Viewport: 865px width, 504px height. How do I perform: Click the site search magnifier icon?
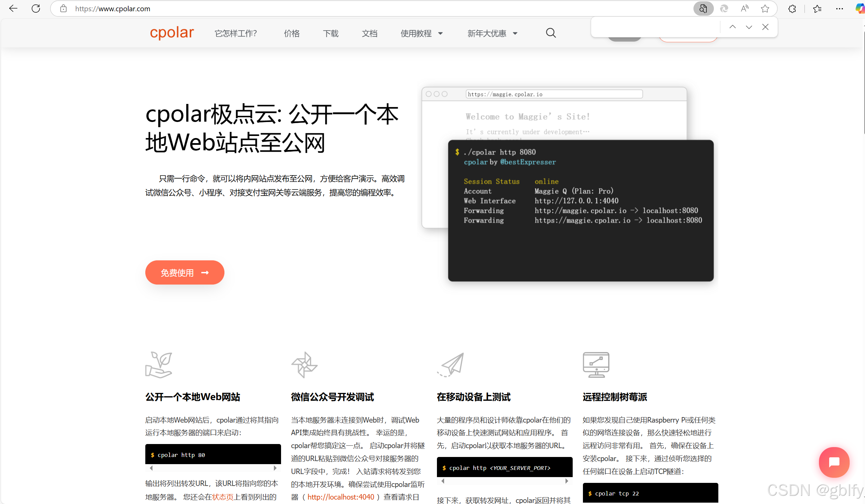(551, 33)
